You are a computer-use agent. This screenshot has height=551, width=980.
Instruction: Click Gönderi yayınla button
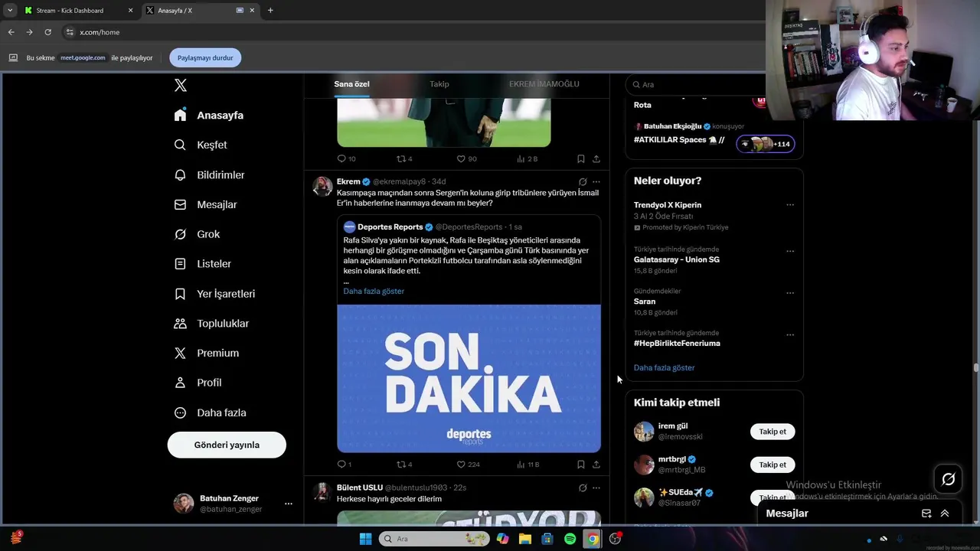(227, 445)
